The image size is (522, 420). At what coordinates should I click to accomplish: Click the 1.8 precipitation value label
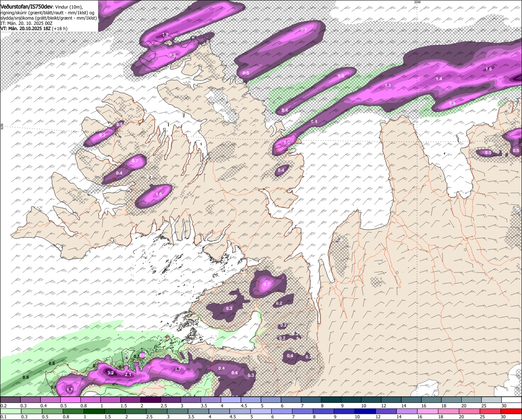click(165, 35)
